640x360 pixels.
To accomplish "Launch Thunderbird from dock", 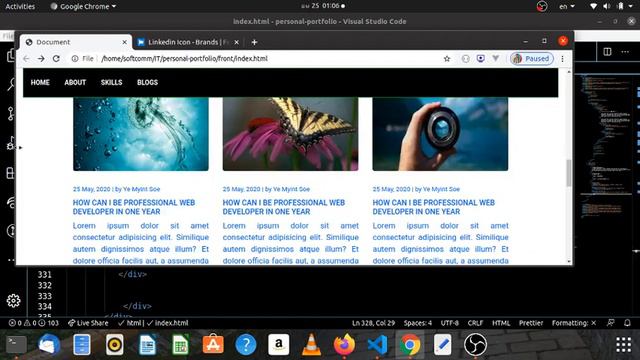I will [x=49, y=344].
